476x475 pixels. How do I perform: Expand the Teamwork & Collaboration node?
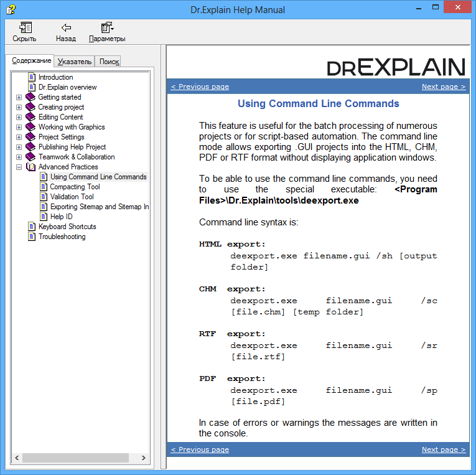pyautogui.click(x=19, y=158)
